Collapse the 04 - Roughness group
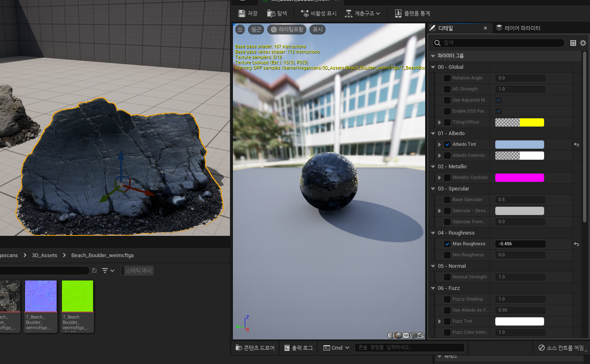590x364 pixels. click(x=433, y=233)
